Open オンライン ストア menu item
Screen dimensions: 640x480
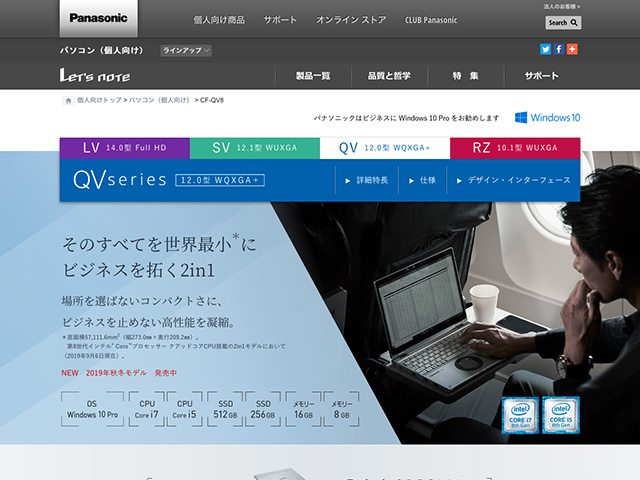(x=351, y=20)
